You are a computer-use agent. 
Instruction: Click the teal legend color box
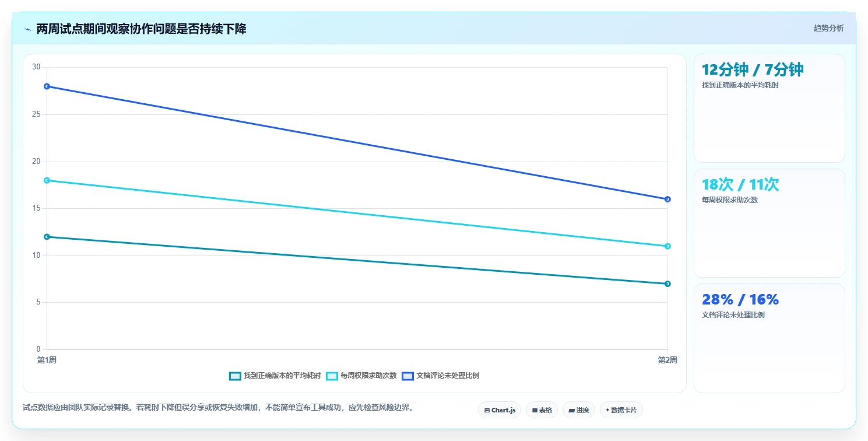click(x=235, y=376)
